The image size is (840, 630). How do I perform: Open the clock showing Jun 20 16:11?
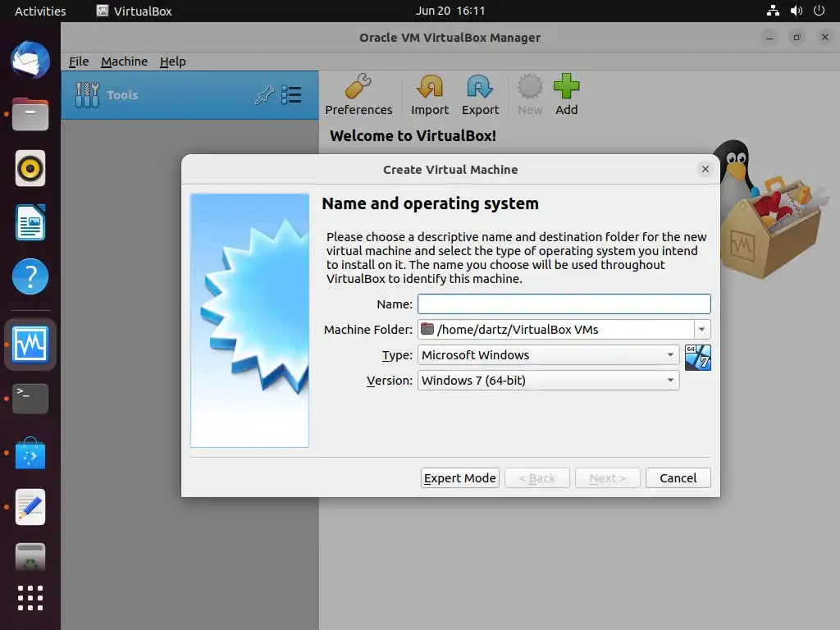pyautogui.click(x=450, y=11)
